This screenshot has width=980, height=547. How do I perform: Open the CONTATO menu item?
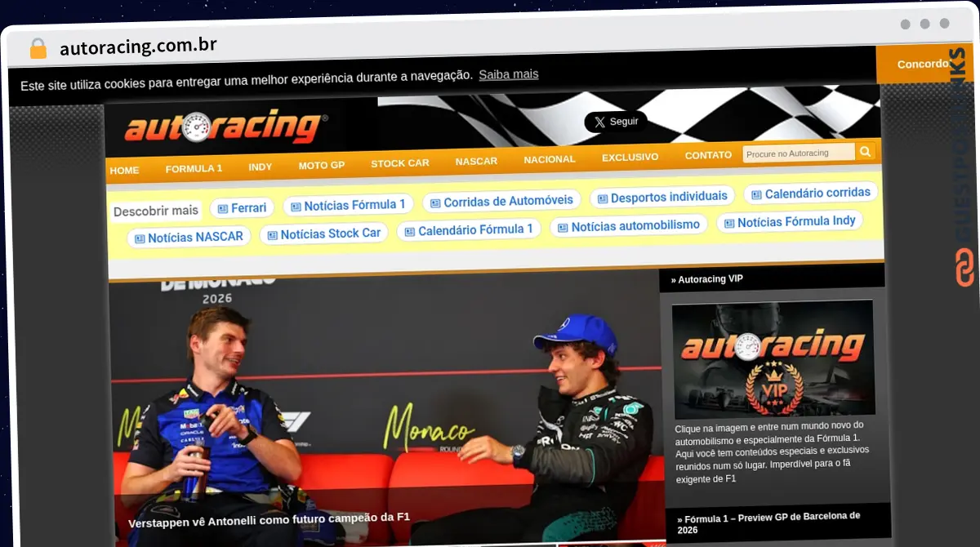click(x=708, y=155)
